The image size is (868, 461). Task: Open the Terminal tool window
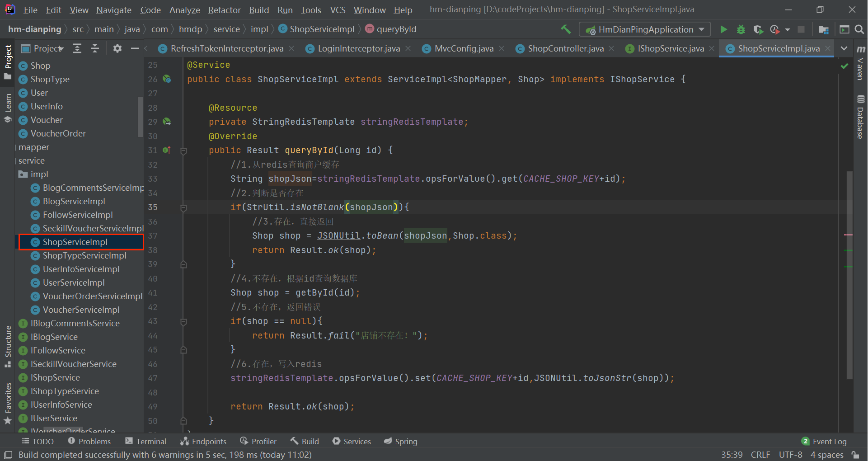point(145,441)
